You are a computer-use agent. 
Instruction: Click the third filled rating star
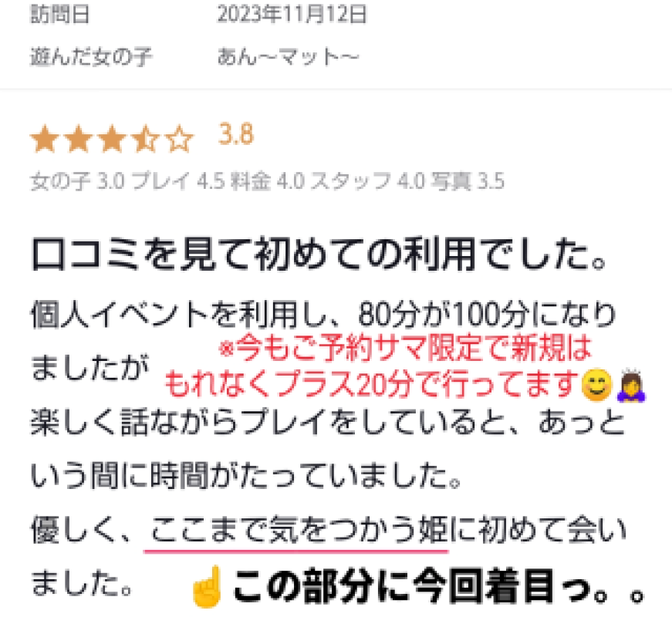[x=113, y=138]
